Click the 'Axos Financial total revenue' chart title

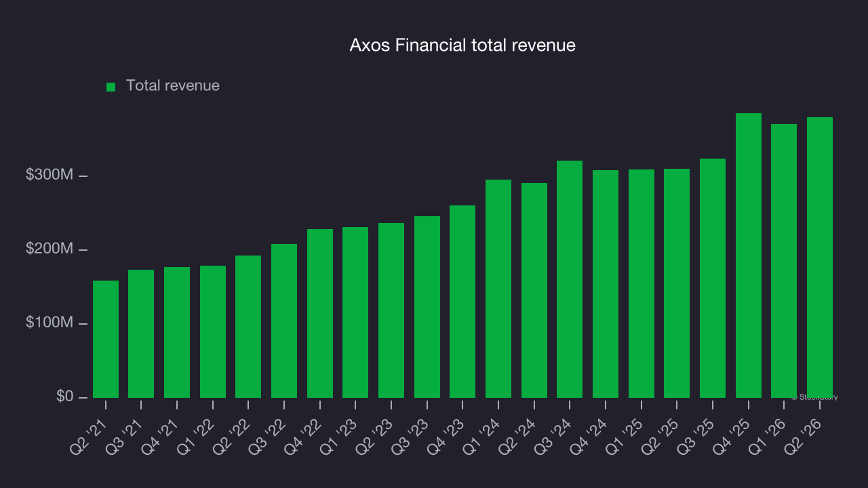[462, 45]
